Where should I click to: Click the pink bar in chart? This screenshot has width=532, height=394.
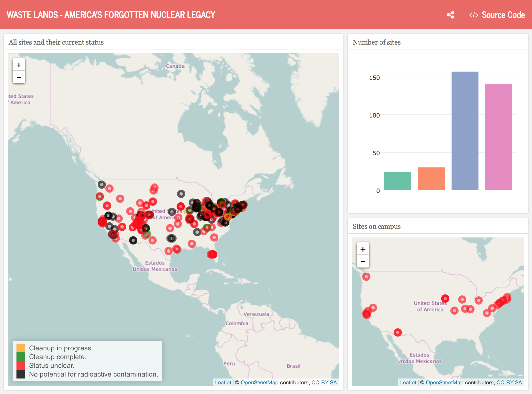499,137
